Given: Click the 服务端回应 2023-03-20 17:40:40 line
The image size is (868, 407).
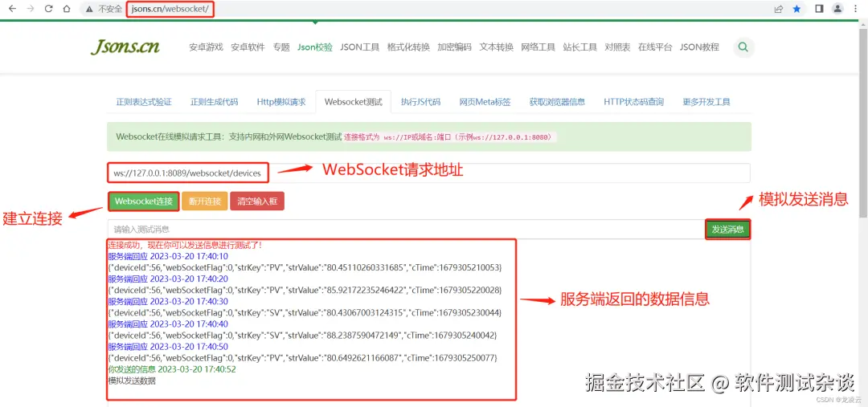Looking at the screenshot, I should (168, 324).
